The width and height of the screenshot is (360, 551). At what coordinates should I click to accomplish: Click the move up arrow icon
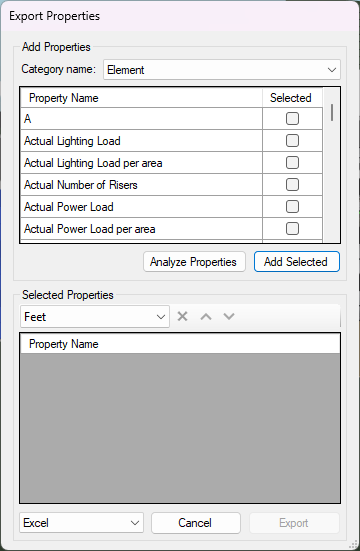point(206,317)
